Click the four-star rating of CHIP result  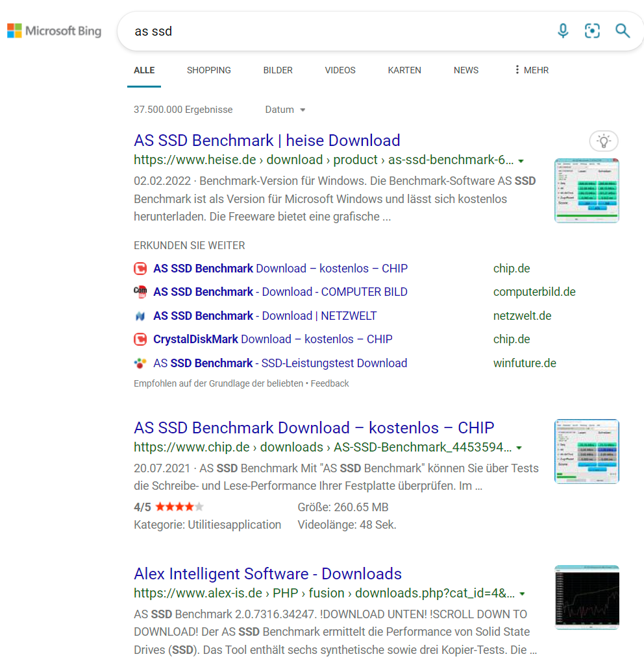tap(179, 507)
